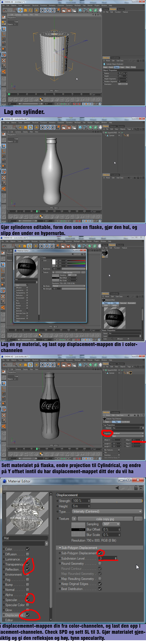Click the Cube primitive icon in Untitled 1 toolbar
The height and width of the screenshot is (644, 146).
[x=80, y=10]
